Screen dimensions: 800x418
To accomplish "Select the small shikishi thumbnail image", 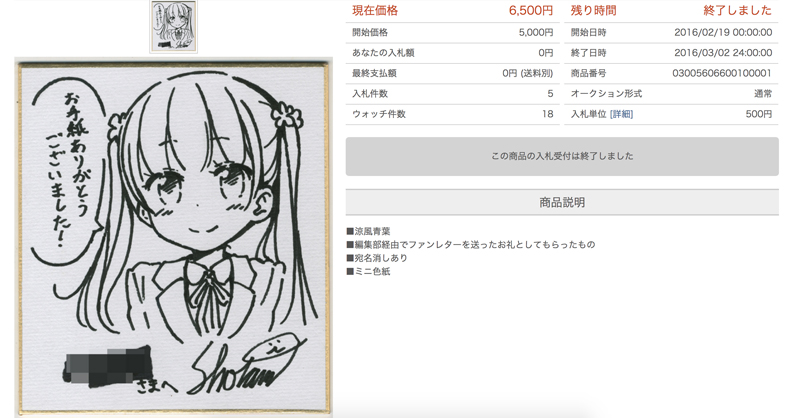I will click(x=173, y=26).
